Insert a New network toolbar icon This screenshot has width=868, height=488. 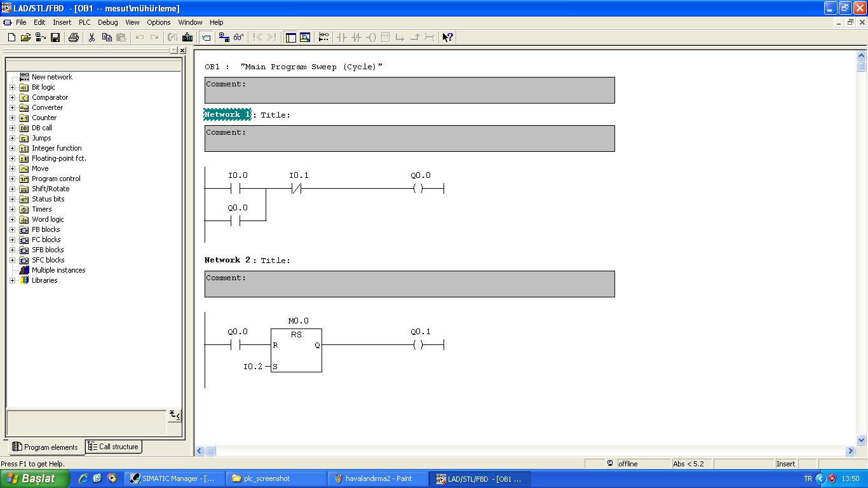tap(323, 37)
